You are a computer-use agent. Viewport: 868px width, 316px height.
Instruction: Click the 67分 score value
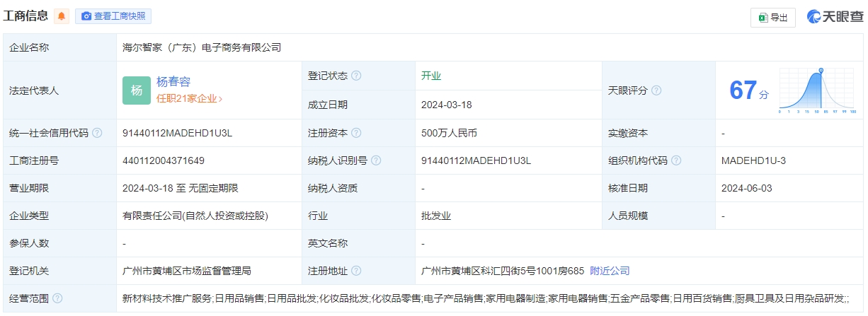tap(748, 90)
